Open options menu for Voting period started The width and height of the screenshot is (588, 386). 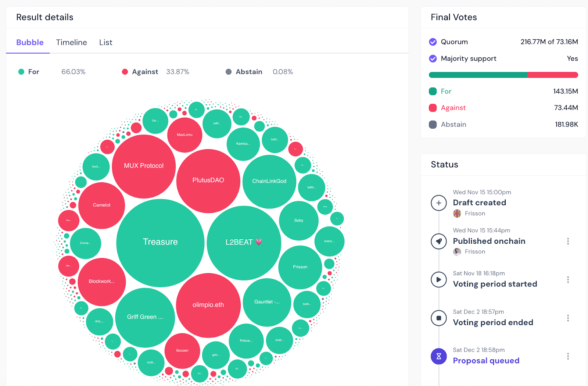pos(568,280)
